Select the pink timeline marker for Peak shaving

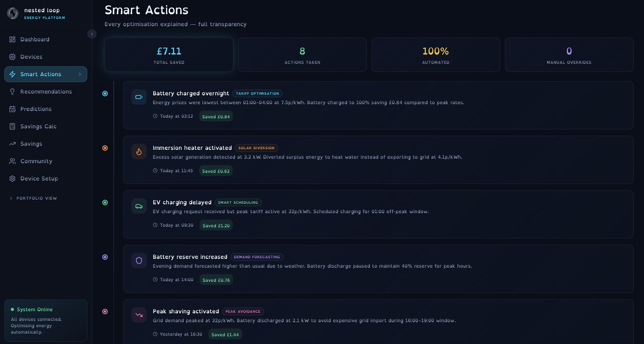[x=105, y=312]
